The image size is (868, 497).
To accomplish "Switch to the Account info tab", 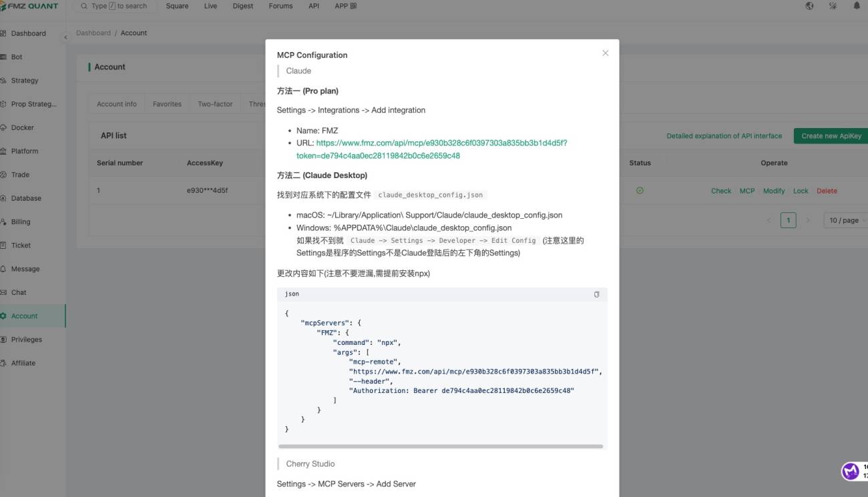I will click(x=116, y=104).
